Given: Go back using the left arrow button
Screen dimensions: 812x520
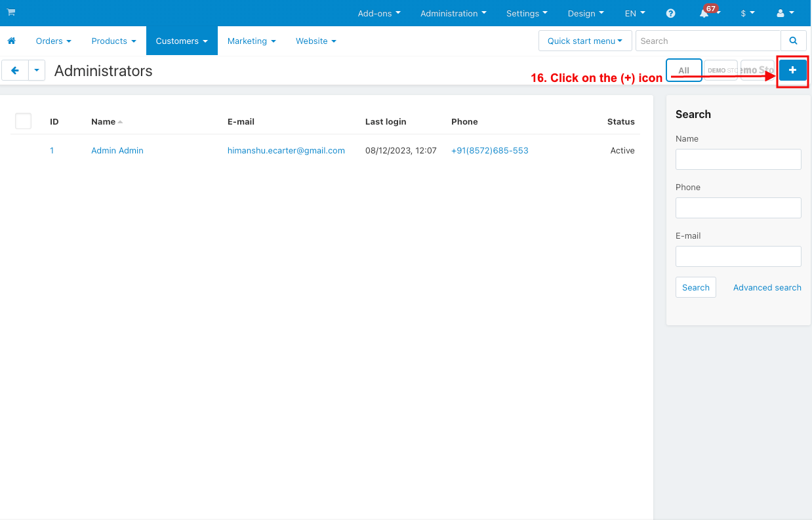Looking at the screenshot, I should coord(15,70).
